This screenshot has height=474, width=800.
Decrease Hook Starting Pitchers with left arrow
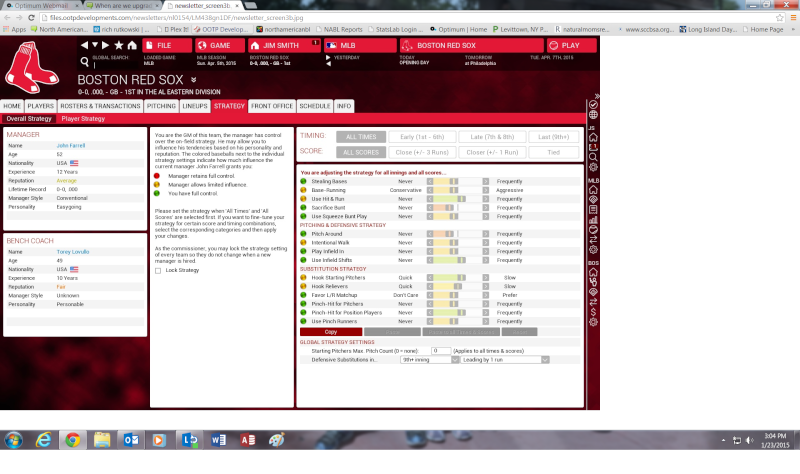click(x=430, y=278)
